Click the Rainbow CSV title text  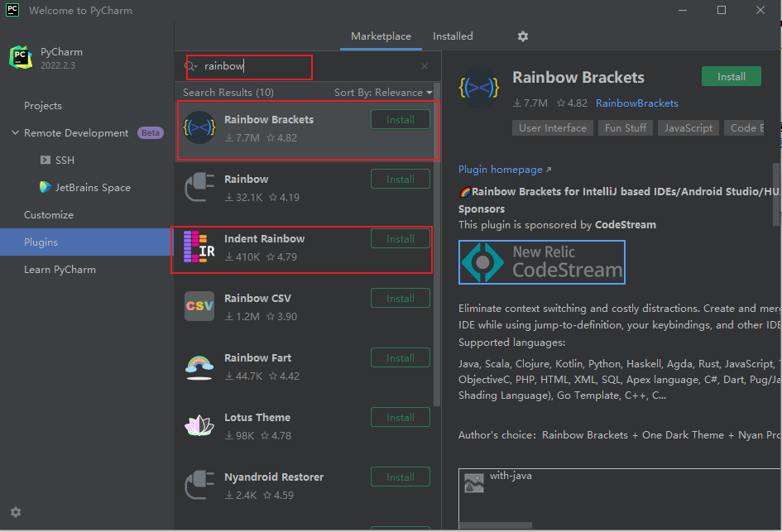(x=257, y=298)
